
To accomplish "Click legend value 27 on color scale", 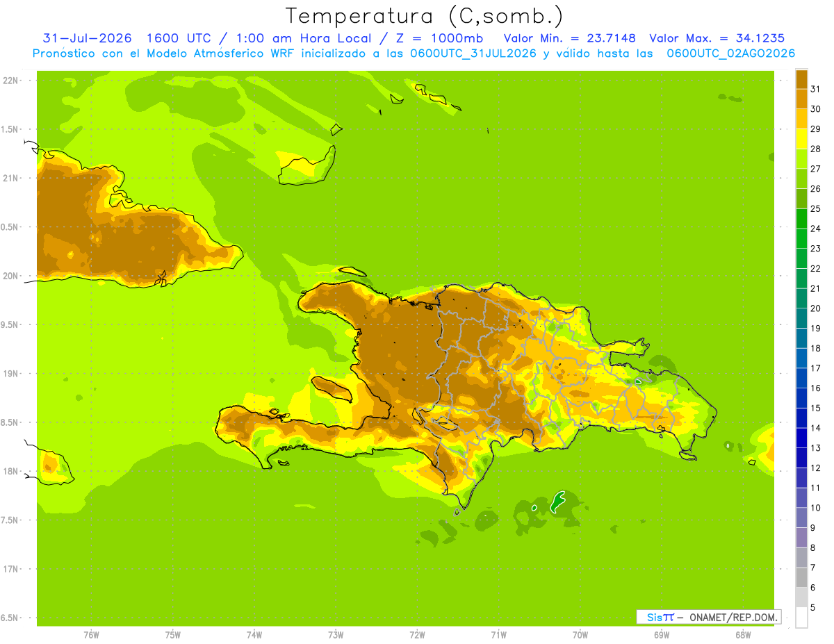I will 815,169.
